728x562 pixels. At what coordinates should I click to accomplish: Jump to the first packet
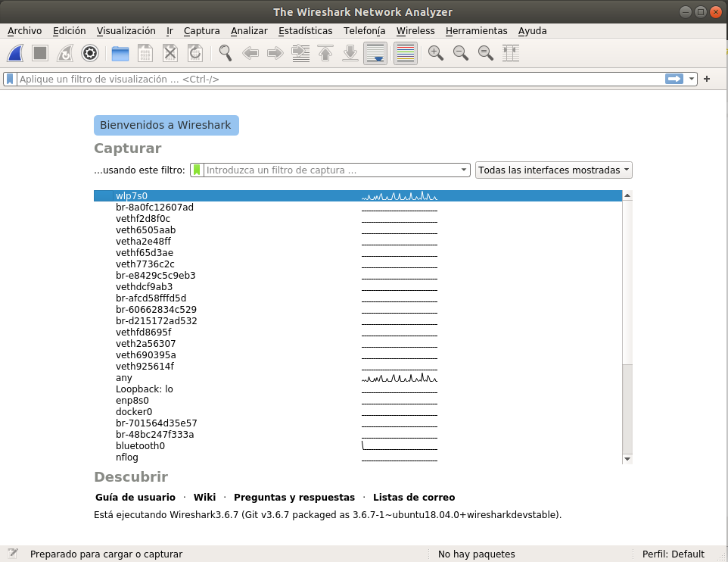tap(325, 53)
